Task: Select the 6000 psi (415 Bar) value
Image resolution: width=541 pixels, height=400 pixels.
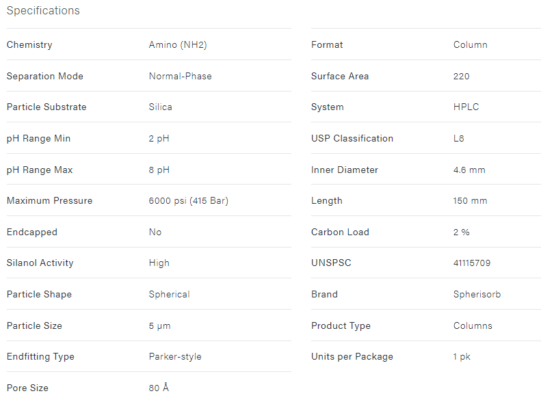Action: [x=188, y=201]
